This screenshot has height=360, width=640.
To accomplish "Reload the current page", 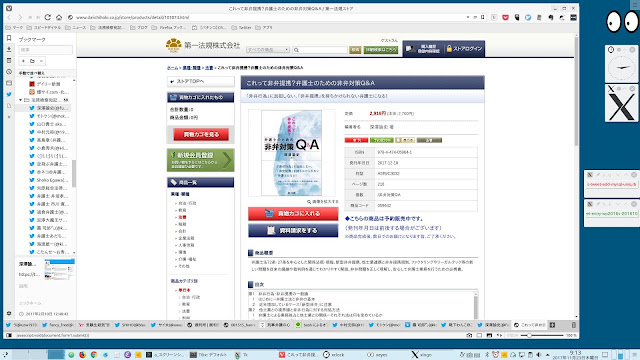I will (x=48, y=18).
